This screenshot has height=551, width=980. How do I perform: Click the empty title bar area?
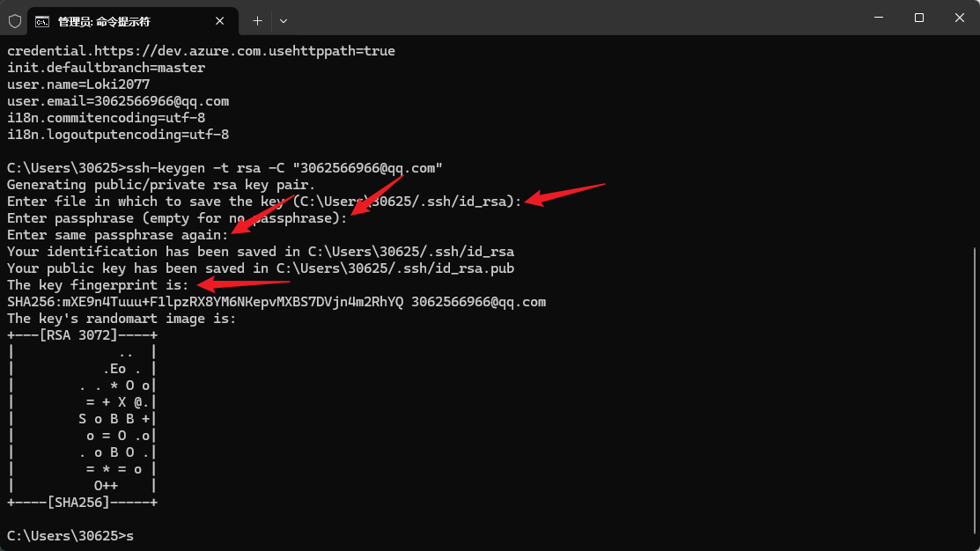(572, 18)
